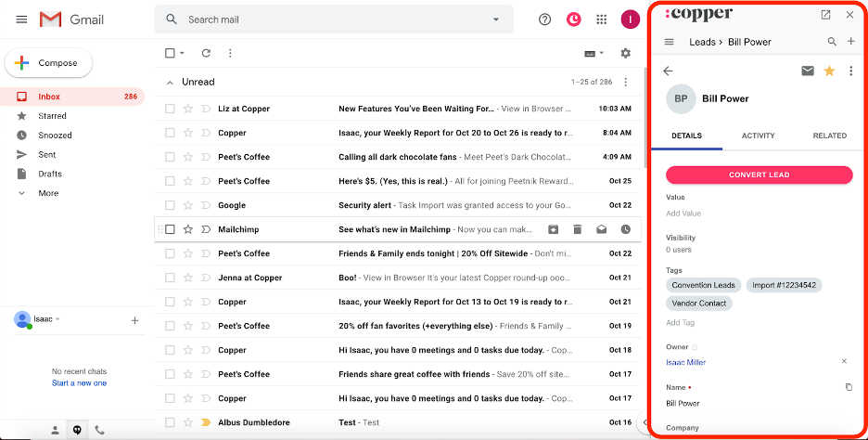The image size is (868, 440).
Task: Open Gmail support help icon
Action: (x=544, y=19)
